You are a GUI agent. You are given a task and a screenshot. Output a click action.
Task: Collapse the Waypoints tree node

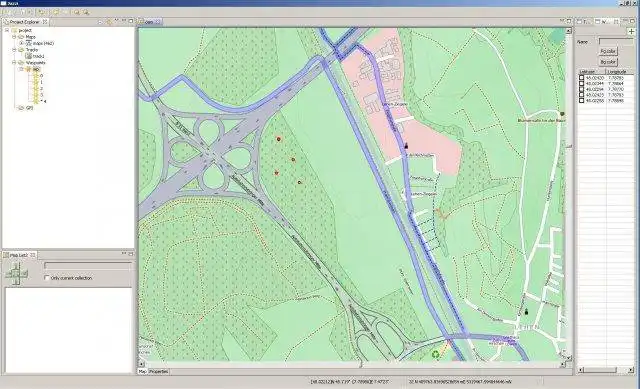pos(14,62)
